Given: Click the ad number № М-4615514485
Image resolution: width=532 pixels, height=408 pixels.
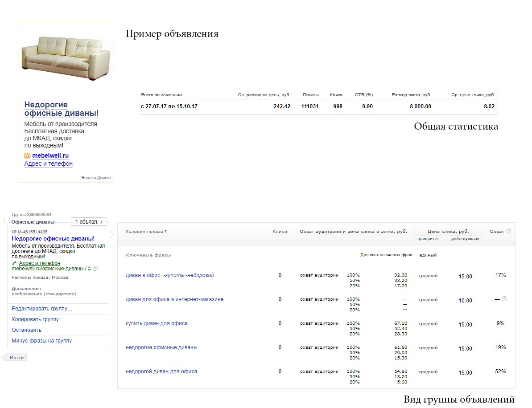Looking at the screenshot, I should click(29, 232).
